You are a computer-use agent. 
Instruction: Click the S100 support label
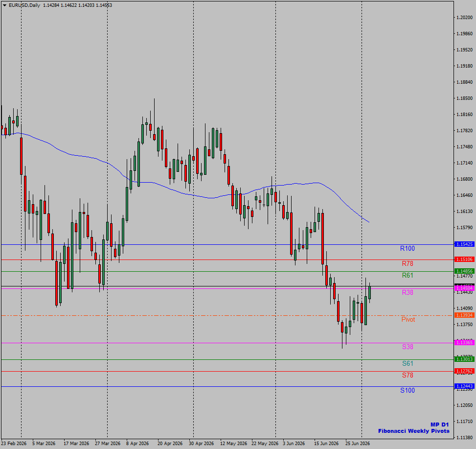(x=407, y=391)
